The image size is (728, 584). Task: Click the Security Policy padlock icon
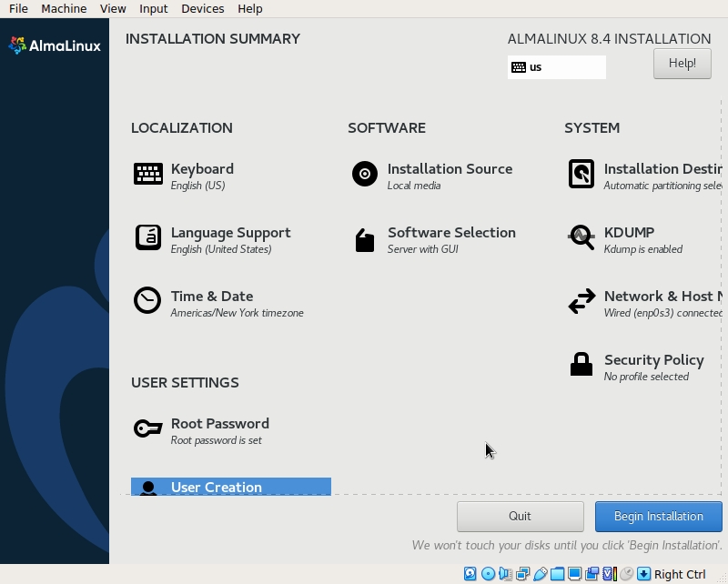coord(581,364)
